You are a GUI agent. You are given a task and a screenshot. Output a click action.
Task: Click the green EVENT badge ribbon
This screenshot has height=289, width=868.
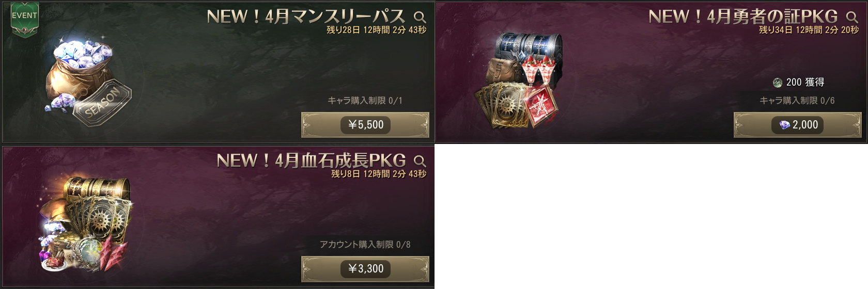[24, 20]
